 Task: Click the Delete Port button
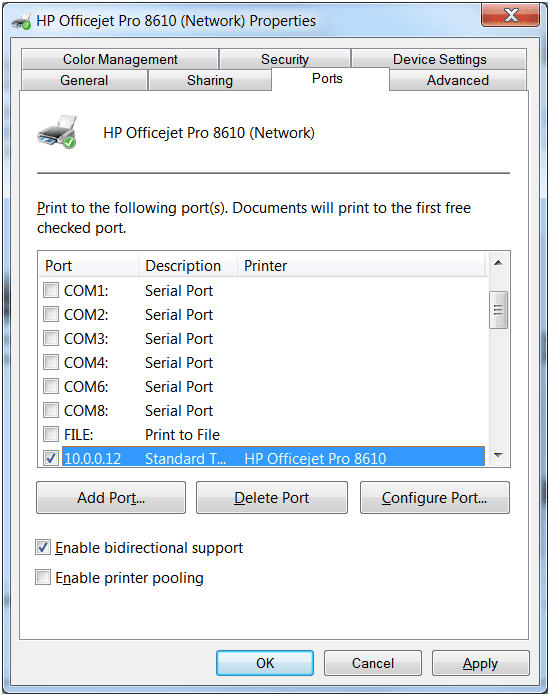click(x=272, y=498)
